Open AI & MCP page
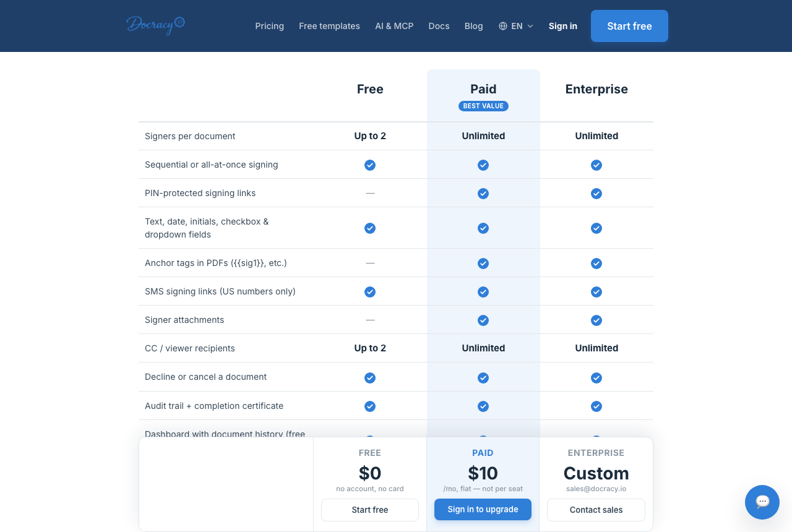 [394, 26]
